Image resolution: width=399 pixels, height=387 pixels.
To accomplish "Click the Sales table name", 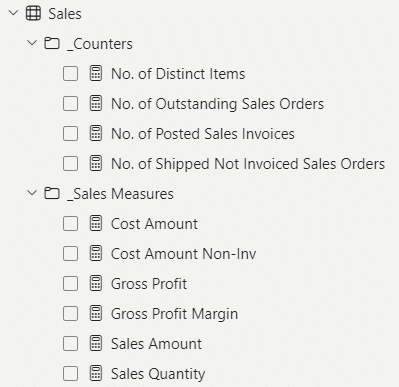I will click(x=65, y=14).
